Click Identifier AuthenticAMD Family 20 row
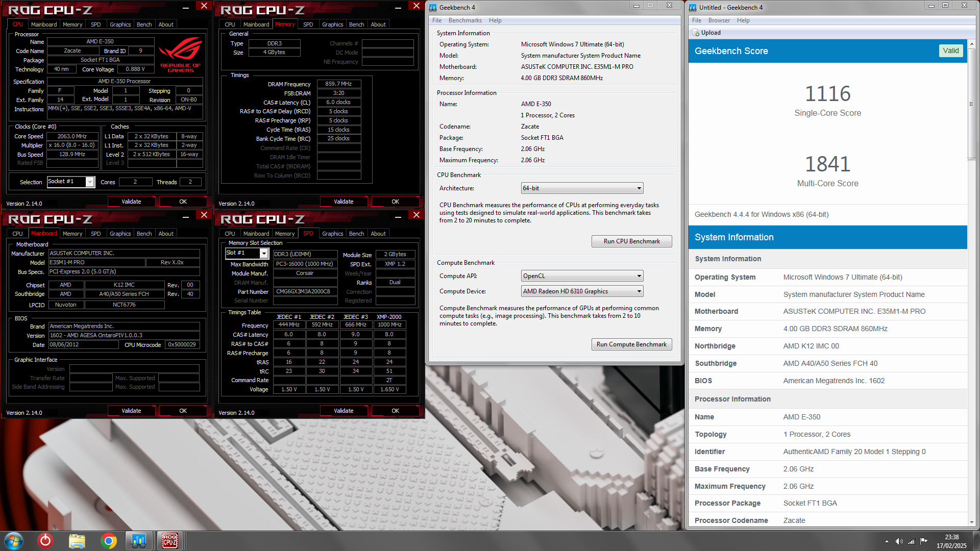Image resolution: width=980 pixels, height=551 pixels. click(827, 452)
